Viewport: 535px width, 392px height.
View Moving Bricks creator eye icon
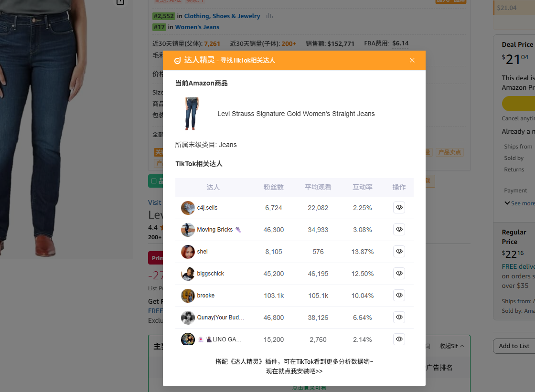pyautogui.click(x=399, y=229)
